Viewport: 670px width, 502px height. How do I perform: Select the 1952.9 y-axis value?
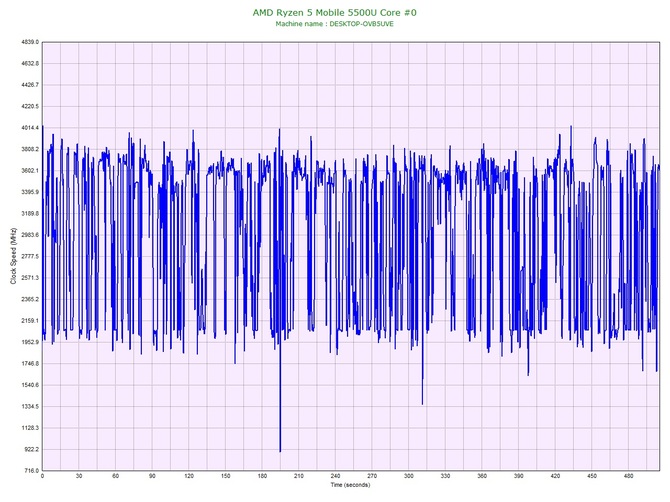[x=29, y=342]
